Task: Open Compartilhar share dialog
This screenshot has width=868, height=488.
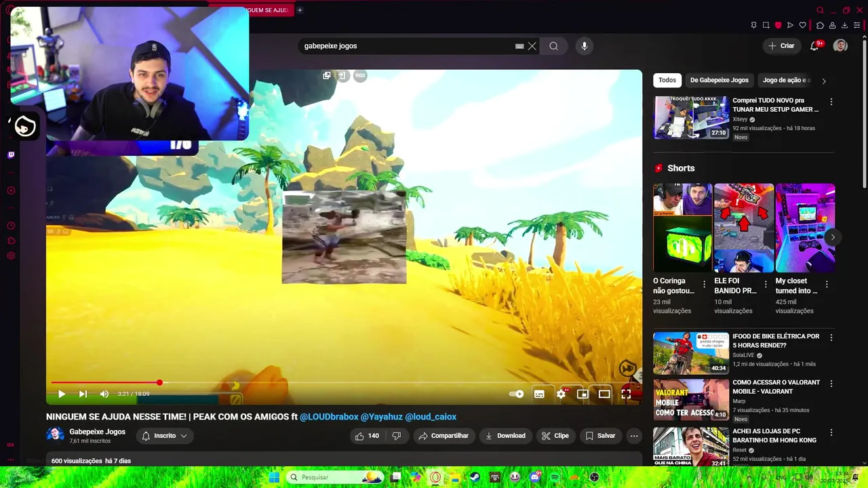Action: pyautogui.click(x=443, y=436)
